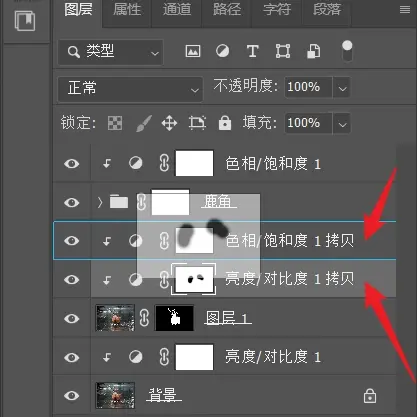Select the 亮度/对比度 1 拷贝 layer name
Image resolution: width=417 pixels, height=417 pixels.
click(290, 279)
